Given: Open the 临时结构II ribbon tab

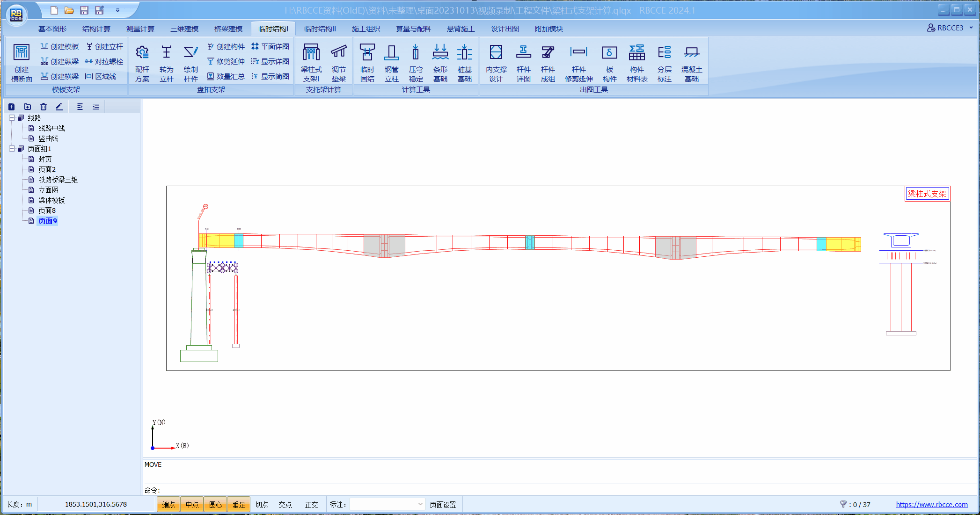Looking at the screenshot, I should [320, 29].
